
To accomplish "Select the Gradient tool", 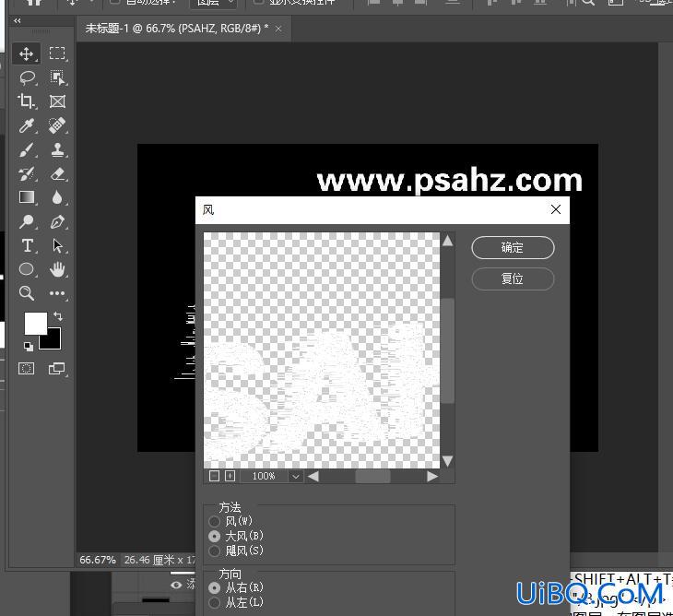I will (x=27, y=197).
